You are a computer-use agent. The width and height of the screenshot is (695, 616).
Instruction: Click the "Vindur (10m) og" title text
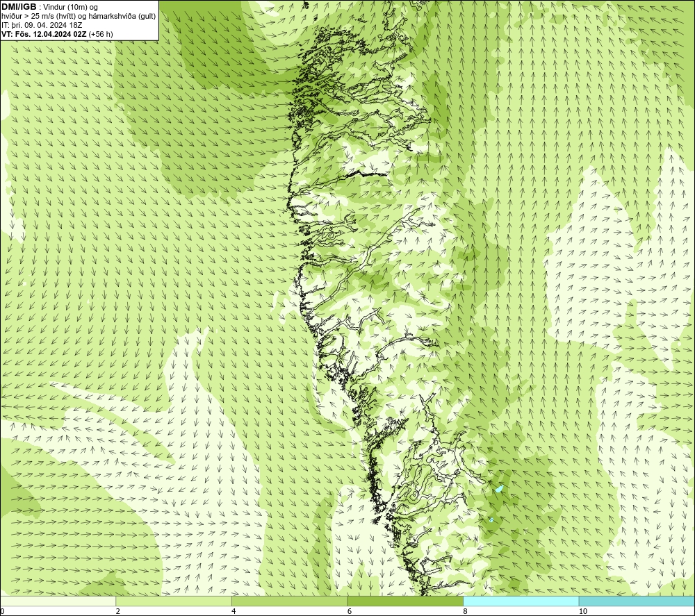coord(71,8)
